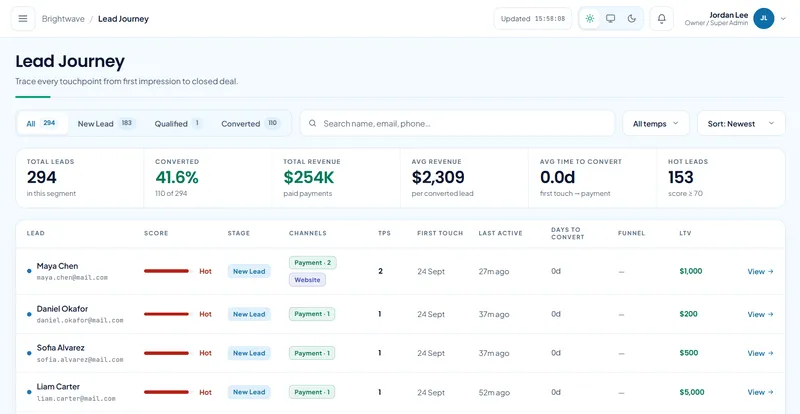
Task: Click the blue status dot beside Liam Carter
Action: (29, 392)
